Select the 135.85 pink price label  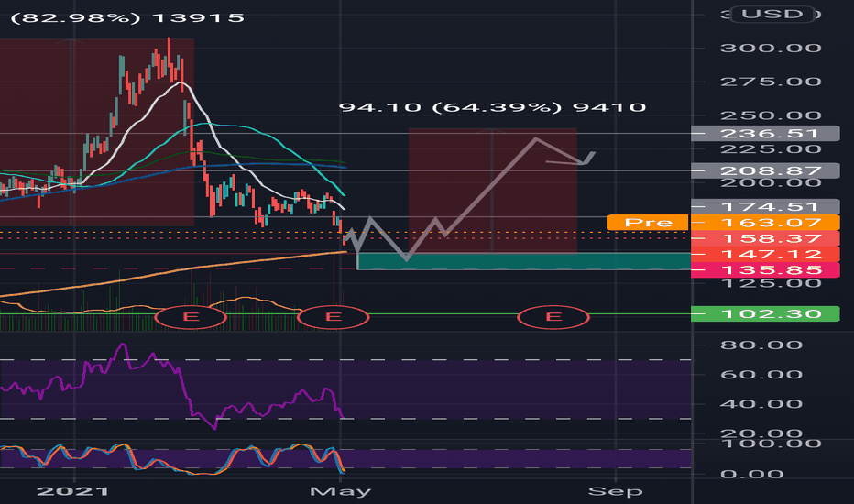point(765,269)
